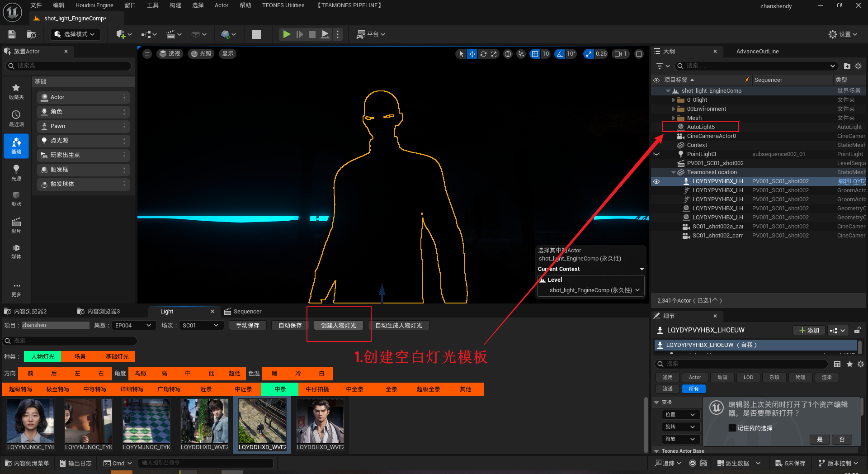Save the current level with disk icon
This screenshot has height=474, width=868.
(12, 34)
